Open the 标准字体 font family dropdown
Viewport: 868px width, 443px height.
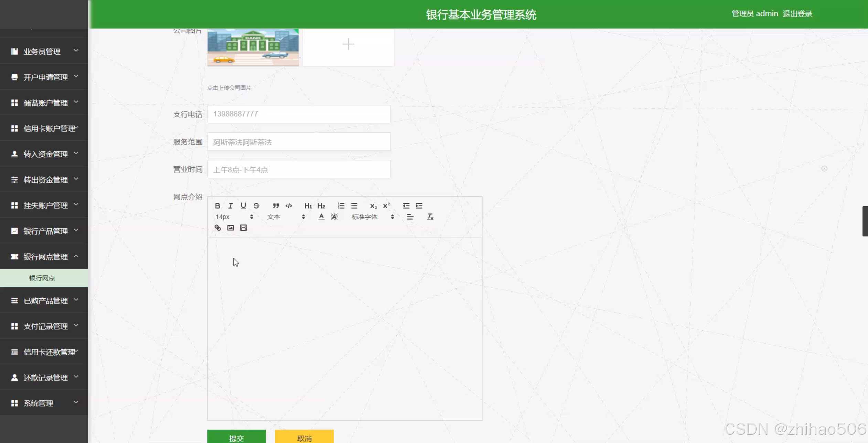click(x=372, y=217)
